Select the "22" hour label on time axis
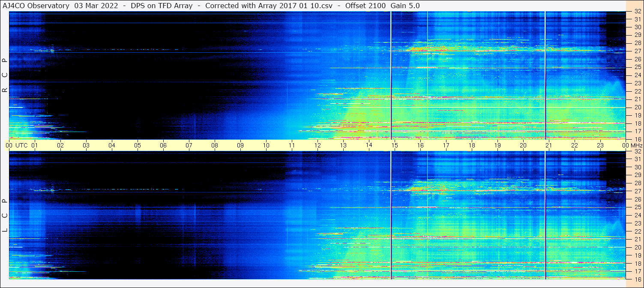 pyautogui.click(x=575, y=146)
